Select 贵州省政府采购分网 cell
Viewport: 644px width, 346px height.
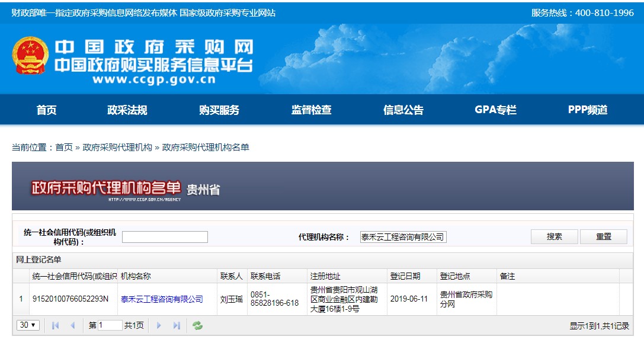click(x=466, y=299)
